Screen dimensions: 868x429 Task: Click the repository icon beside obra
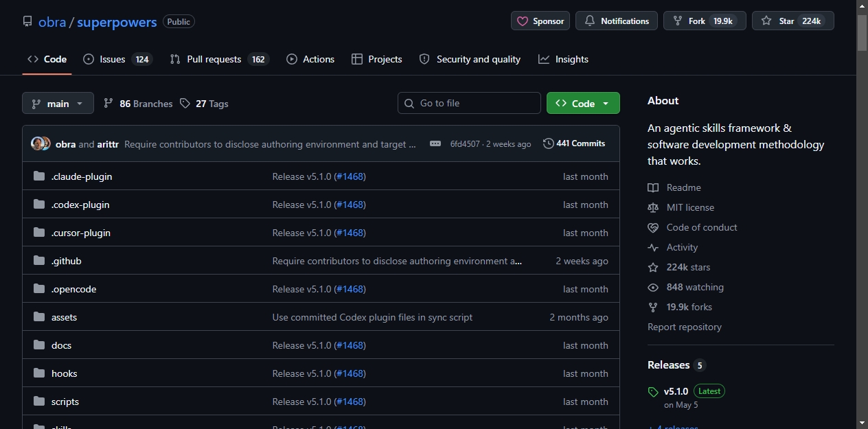point(27,21)
